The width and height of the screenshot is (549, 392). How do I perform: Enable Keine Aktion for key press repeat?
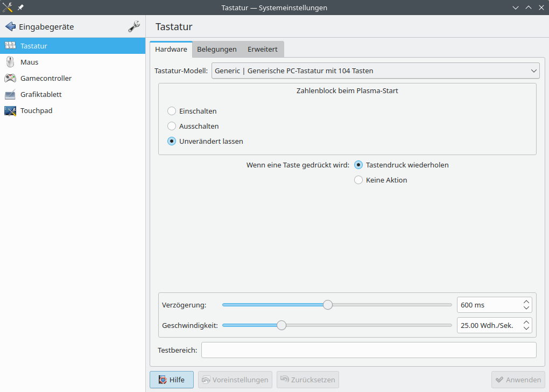coord(358,180)
